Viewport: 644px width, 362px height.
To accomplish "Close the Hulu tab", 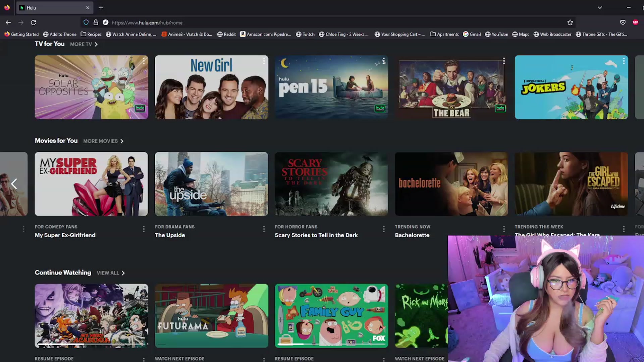I will (88, 8).
